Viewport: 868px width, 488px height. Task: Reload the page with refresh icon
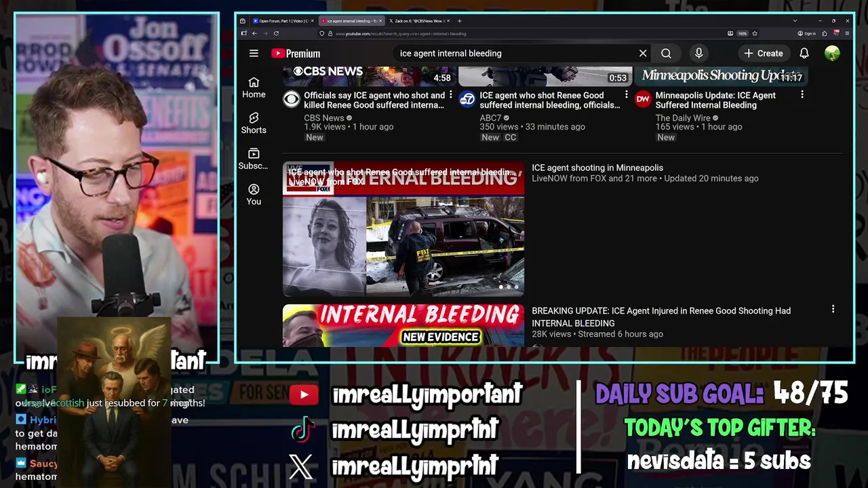click(276, 33)
